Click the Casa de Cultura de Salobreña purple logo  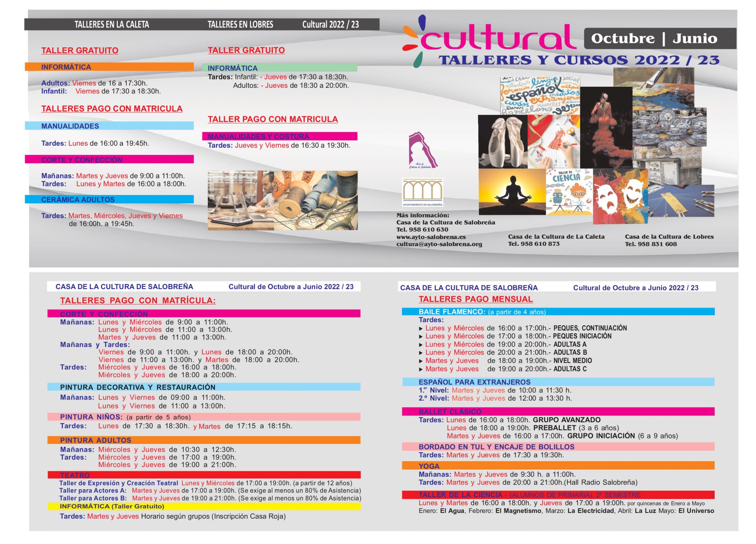(422, 150)
